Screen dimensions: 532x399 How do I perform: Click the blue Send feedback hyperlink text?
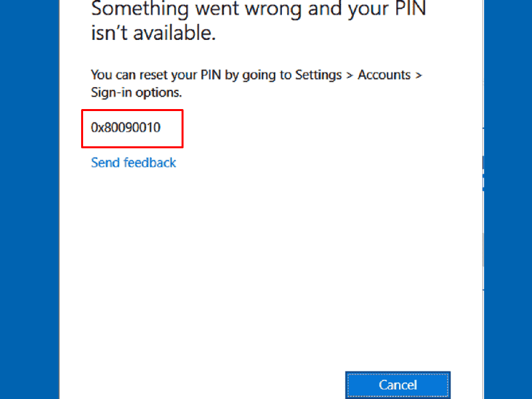pyautogui.click(x=133, y=162)
